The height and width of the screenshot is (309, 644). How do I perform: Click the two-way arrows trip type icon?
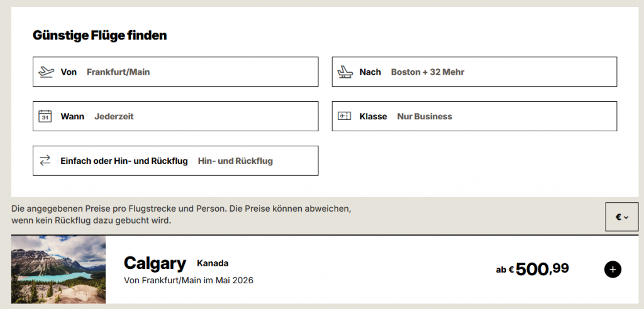pos(45,161)
